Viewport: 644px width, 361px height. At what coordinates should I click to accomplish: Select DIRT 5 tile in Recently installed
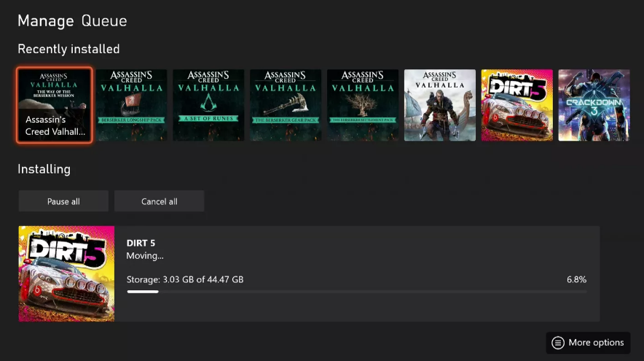pyautogui.click(x=517, y=105)
